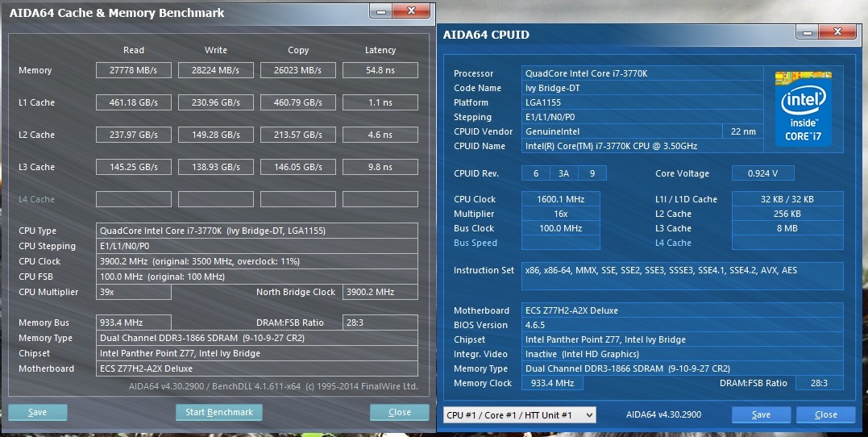Click CPU Clock 1600.1 MHz in CPUID window
This screenshot has height=437, width=868.
coord(561,199)
